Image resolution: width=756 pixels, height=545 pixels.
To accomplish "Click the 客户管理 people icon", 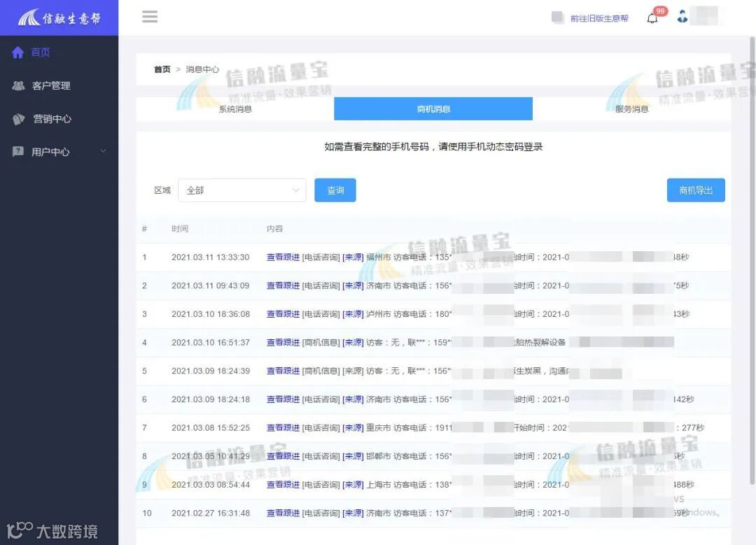I will 18,86.
